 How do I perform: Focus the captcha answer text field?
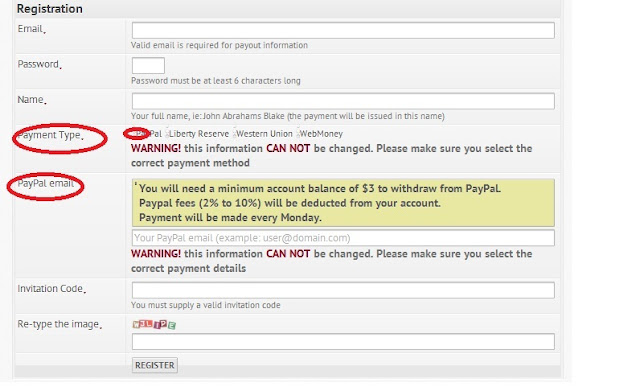[x=343, y=342]
